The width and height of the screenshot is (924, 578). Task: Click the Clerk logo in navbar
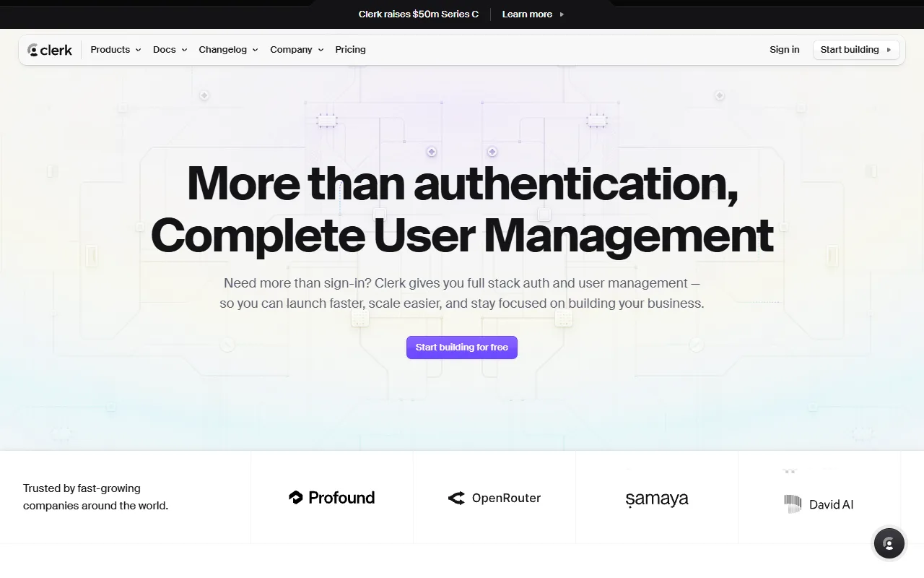click(50, 50)
